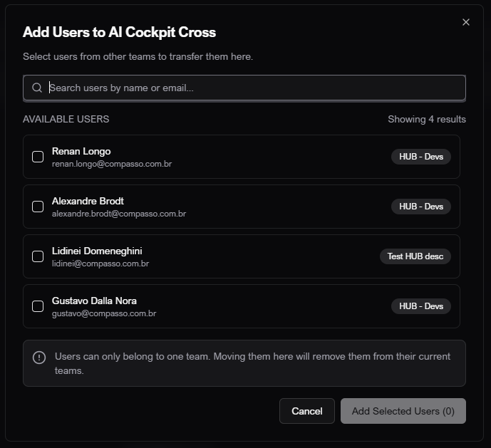Click the Lidinei Domeneghini name

97,251
